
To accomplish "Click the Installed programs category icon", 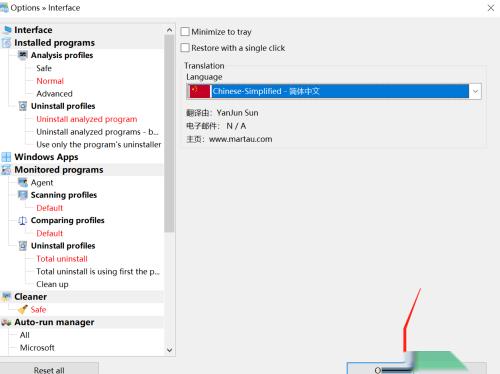I will tap(6, 43).
